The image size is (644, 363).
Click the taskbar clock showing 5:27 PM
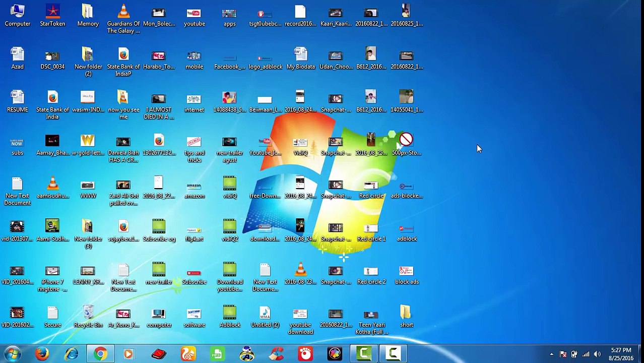[x=621, y=354]
